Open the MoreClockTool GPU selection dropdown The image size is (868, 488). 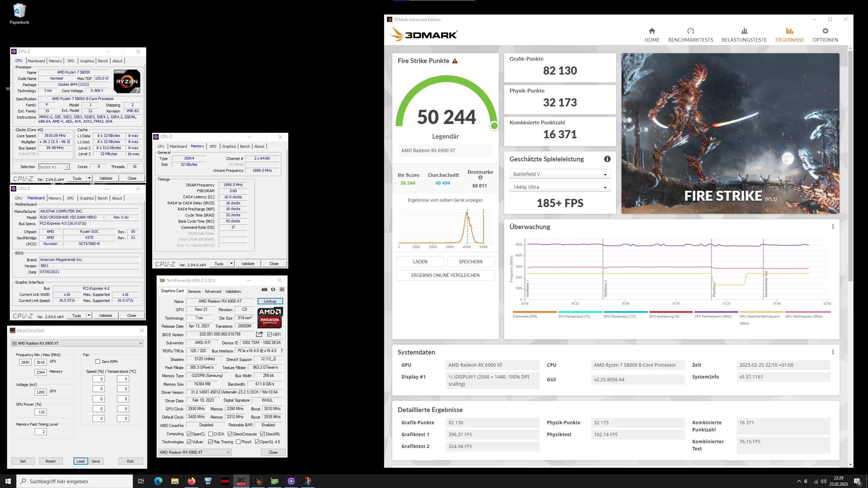point(77,343)
